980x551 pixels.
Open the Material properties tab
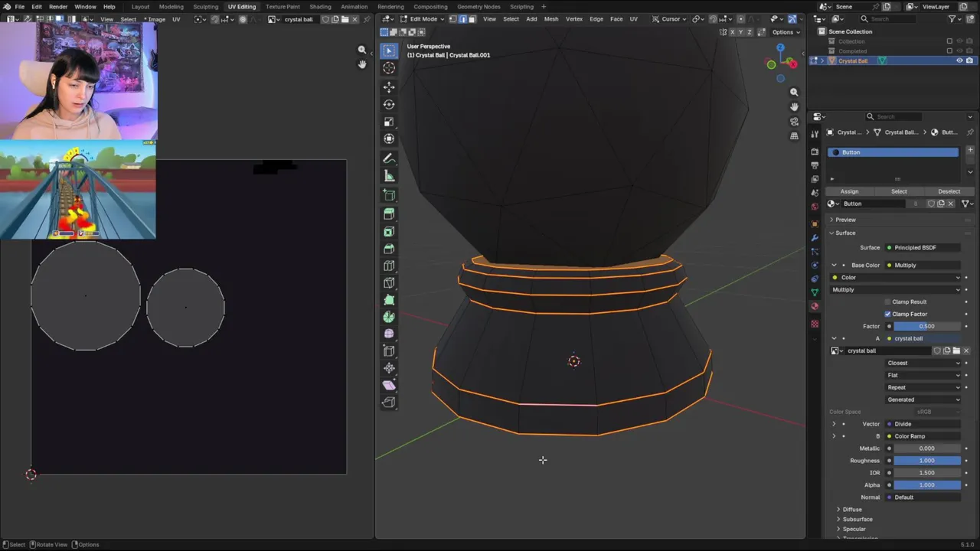tap(815, 306)
